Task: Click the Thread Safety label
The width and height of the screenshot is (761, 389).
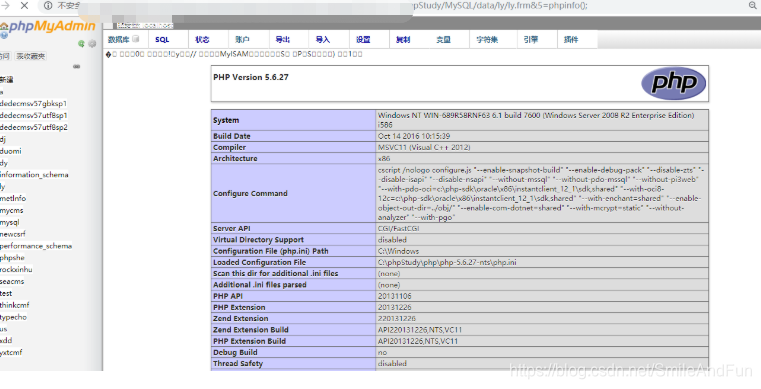Action: (x=238, y=364)
